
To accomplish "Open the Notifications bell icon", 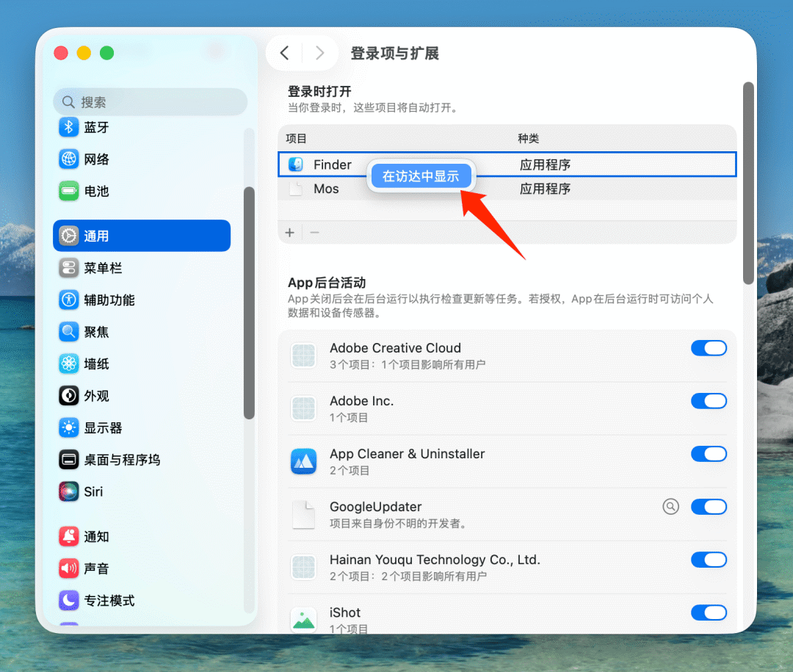I will [x=69, y=536].
